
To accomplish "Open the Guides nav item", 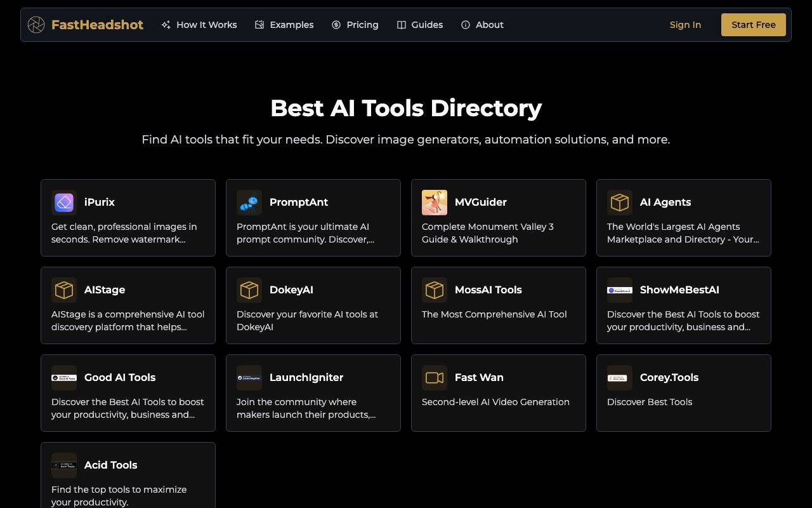I will click(420, 25).
